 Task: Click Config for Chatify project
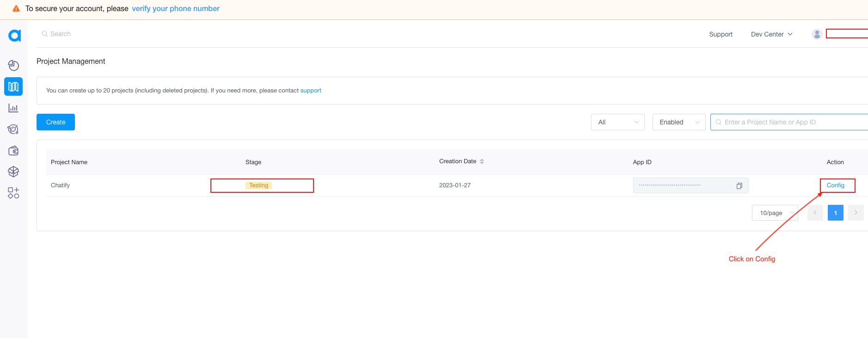click(x=835, y=185)
